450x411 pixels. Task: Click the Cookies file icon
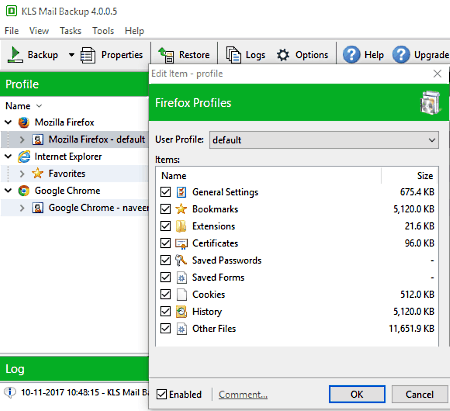point(181,294)
